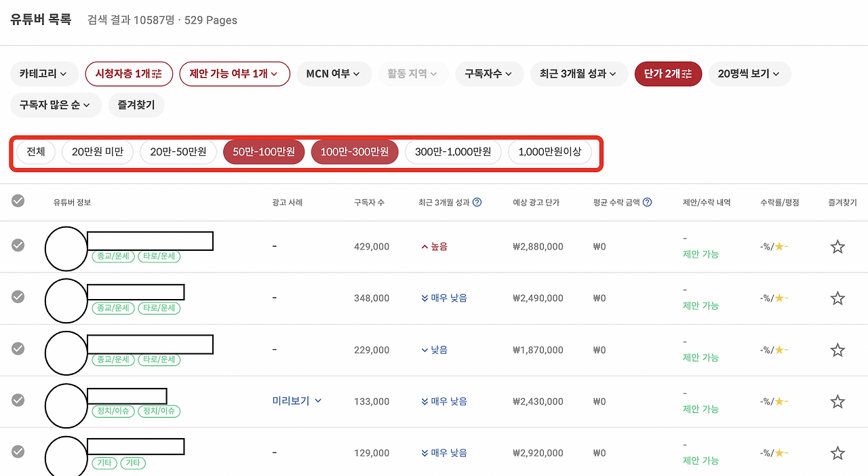
Task: Select the checkbox for the 429,000 subscriber channel
Action: pyautogui.click(x=18, y=246)
